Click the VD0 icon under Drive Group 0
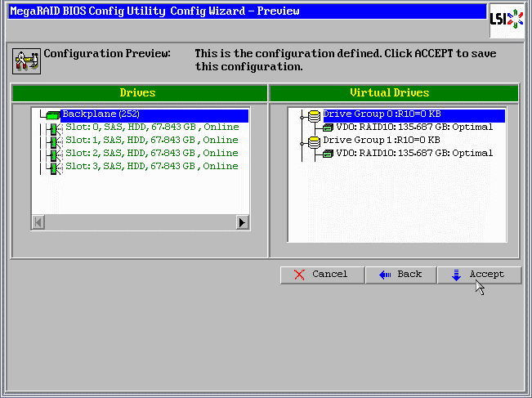 point(328,128)
